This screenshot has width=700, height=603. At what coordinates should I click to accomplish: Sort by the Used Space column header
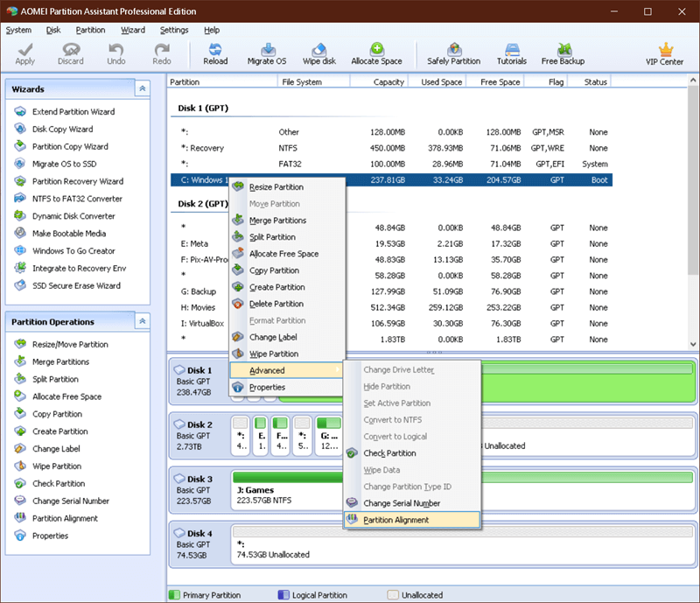click(x=437, y=81)
